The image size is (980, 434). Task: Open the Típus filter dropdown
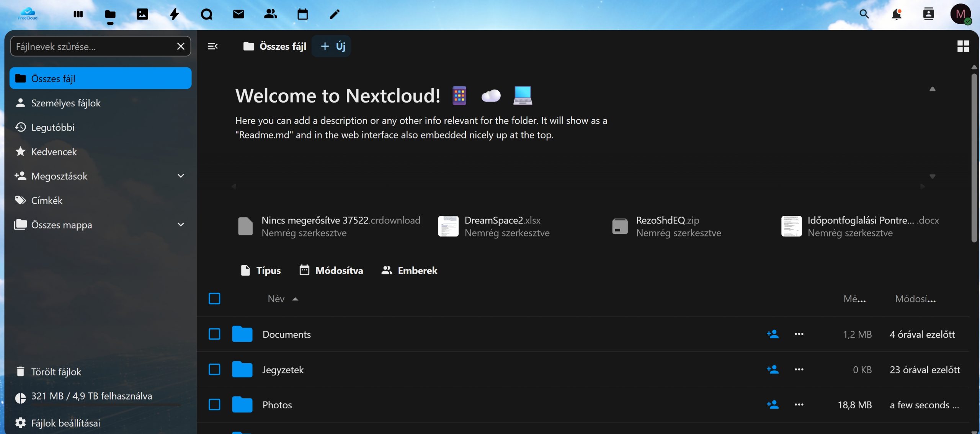(x=261, y=271)
